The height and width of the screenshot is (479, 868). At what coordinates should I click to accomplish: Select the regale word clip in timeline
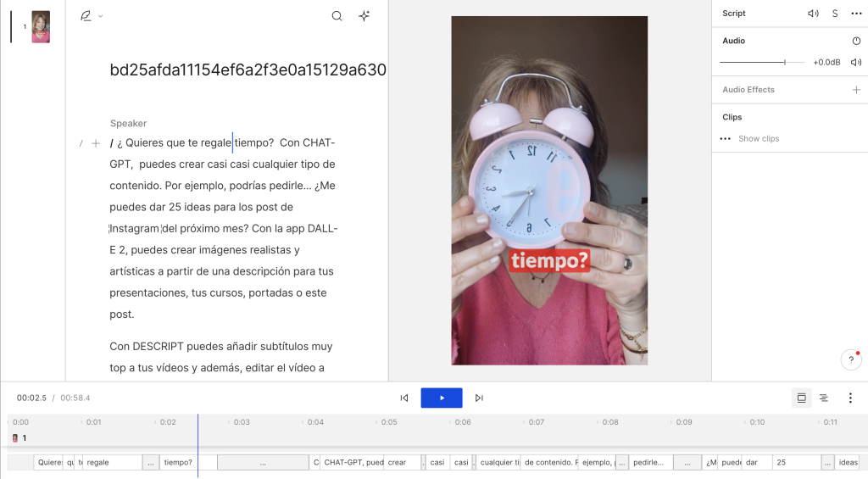pyautogui.click(x=113, y=462)
